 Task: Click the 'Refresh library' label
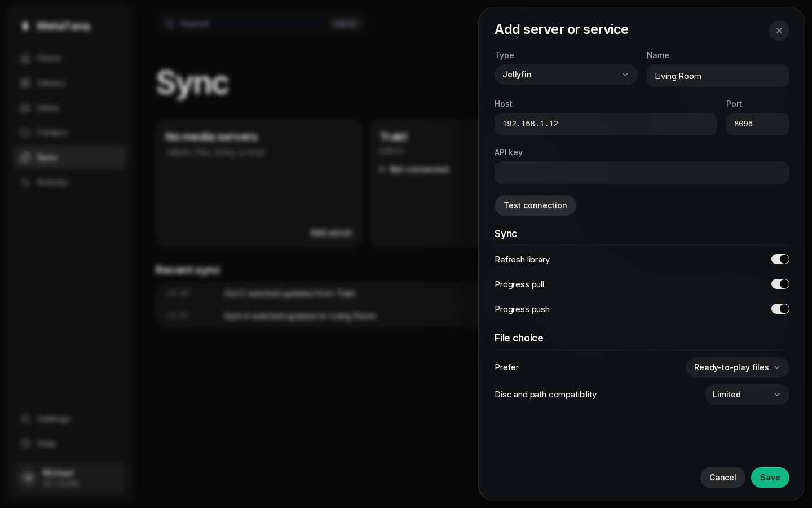coord(522,260)
